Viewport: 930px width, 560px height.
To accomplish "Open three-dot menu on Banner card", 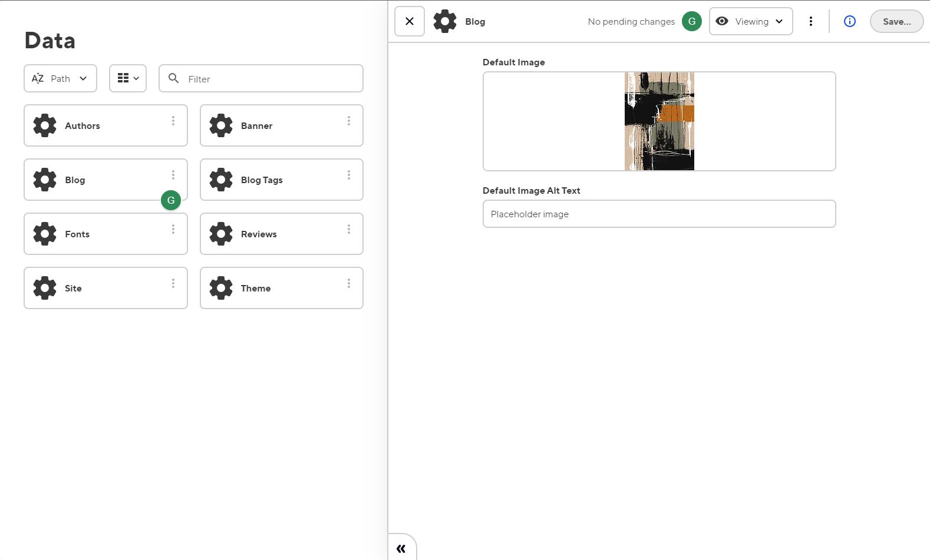I will (348, 121).
